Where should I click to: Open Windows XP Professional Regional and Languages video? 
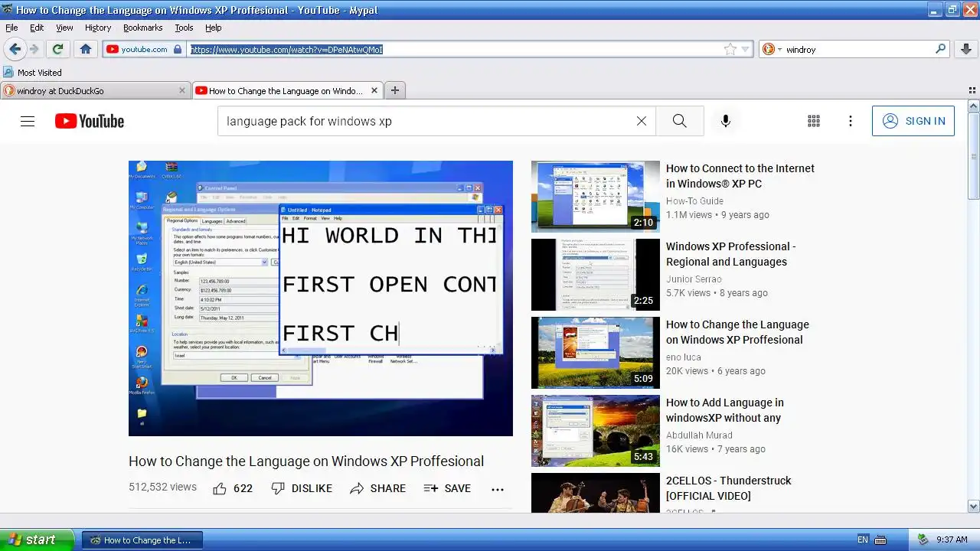coord(730,254)
